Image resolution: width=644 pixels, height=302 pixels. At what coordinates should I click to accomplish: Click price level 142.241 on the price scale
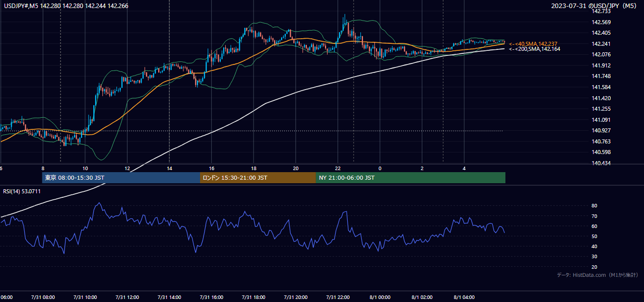coord(602,44)
